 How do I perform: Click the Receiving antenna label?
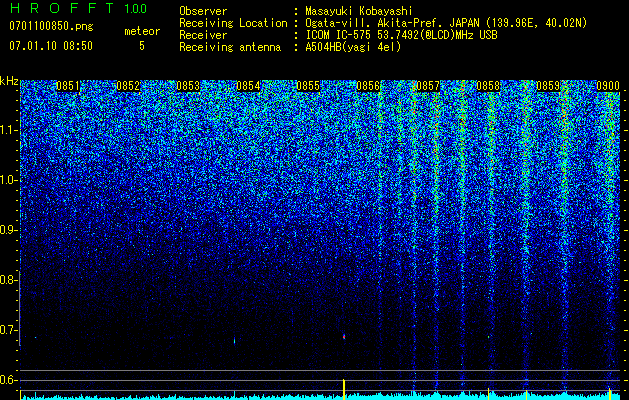click(230, 47)
